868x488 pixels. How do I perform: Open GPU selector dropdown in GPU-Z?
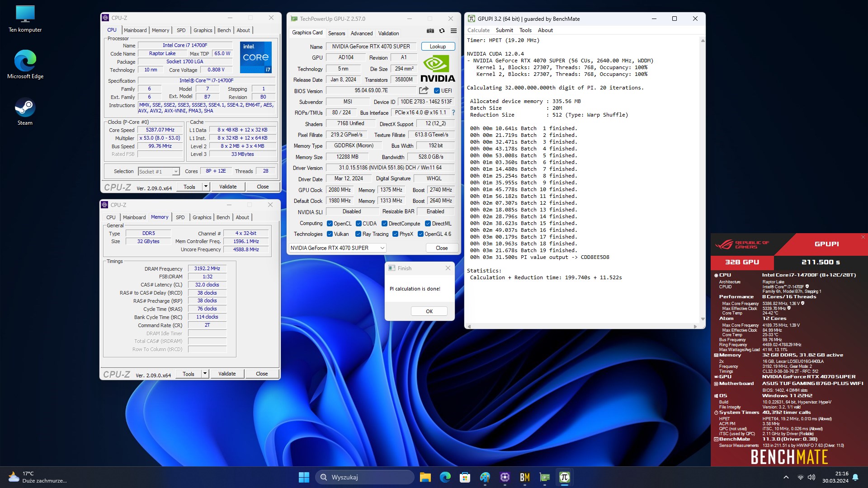click(x=337, y=248)
